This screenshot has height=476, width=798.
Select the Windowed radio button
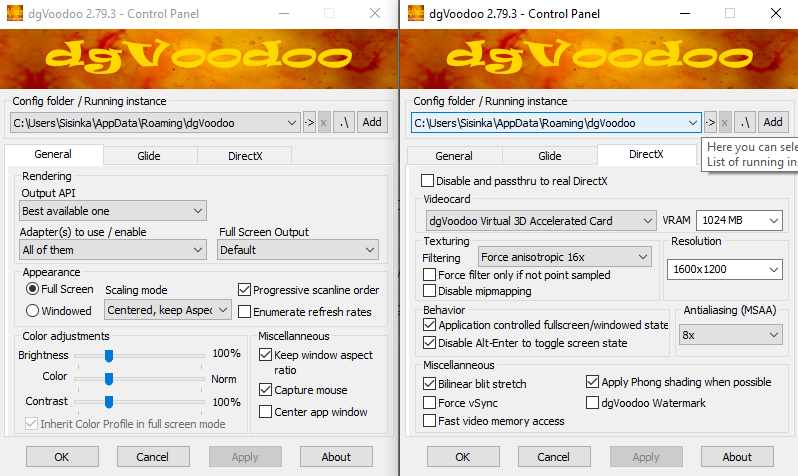33,311
